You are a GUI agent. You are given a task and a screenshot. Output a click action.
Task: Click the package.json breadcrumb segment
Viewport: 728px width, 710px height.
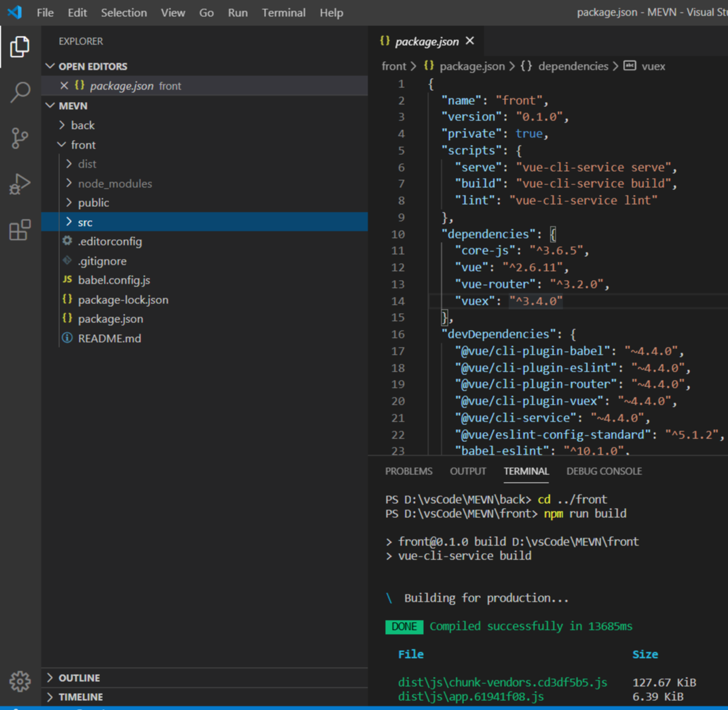point(472,66)
